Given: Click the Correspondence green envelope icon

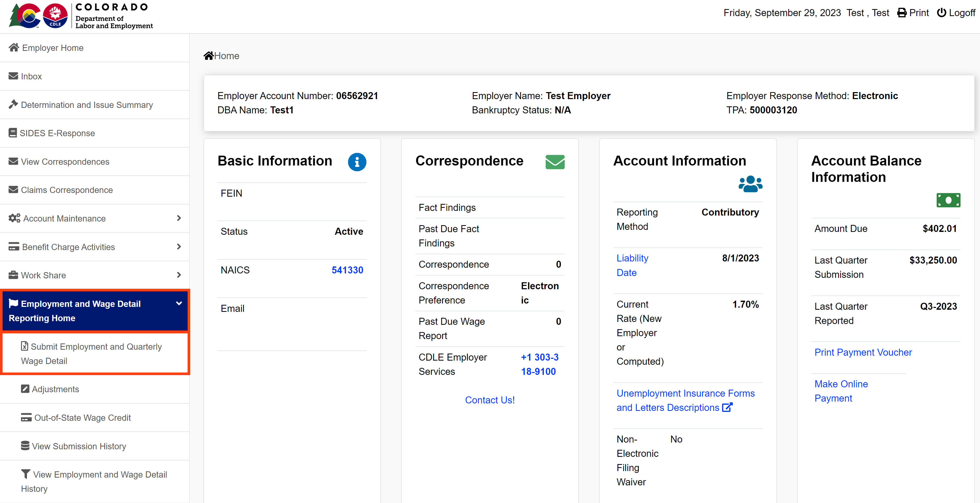Looking at the screenshot, I should coord(555,162).
